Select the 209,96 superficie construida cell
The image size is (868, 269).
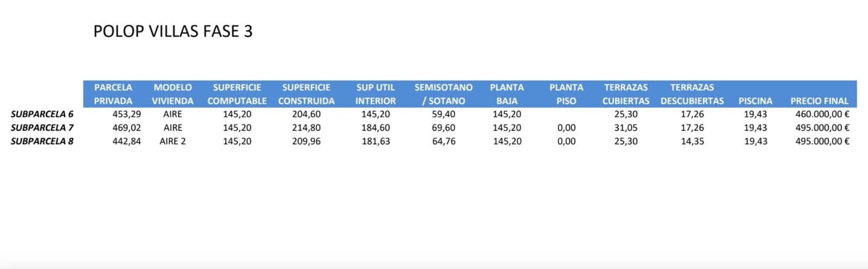pos(306,141)
